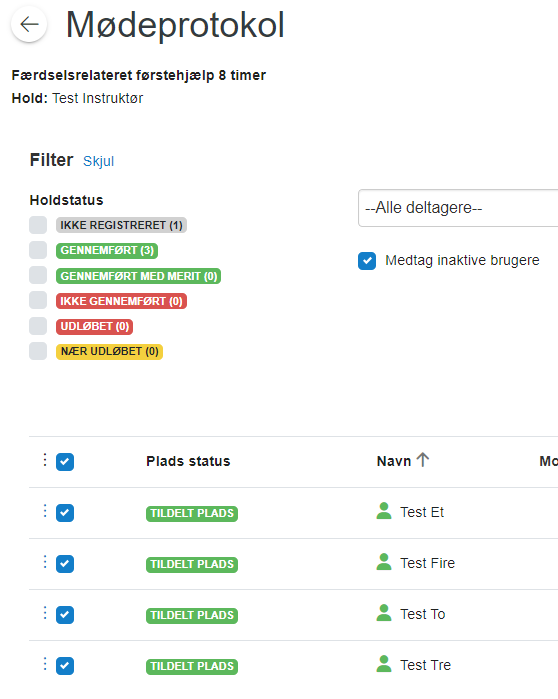Go back with the arrow button
Viewport: 558px width, 699px height.
[29, 25]
